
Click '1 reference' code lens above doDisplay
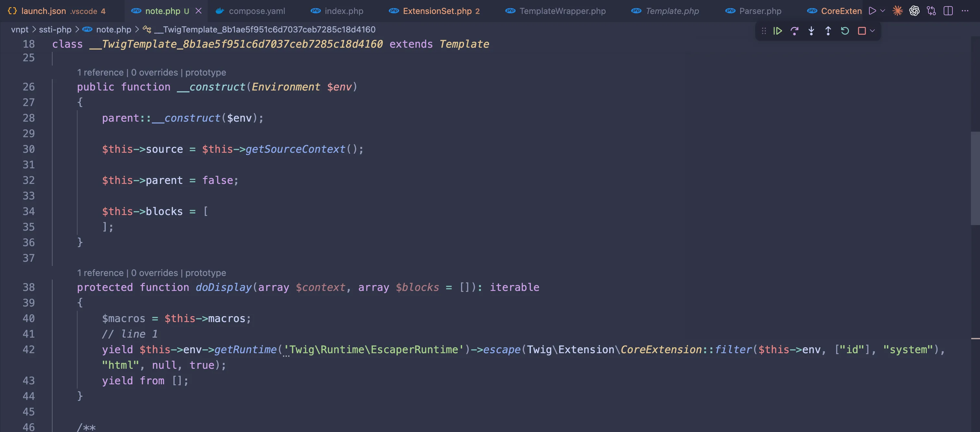click(101, 273)
